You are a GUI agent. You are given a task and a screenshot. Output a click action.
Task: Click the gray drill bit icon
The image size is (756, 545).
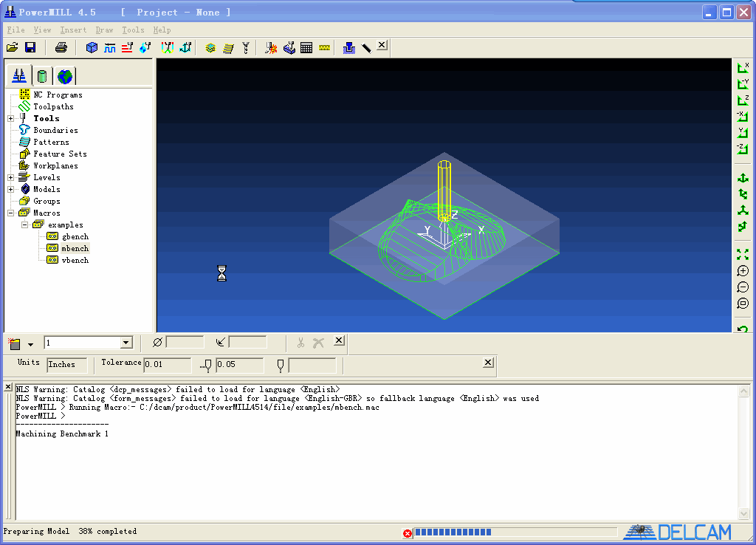tap(246, 47)
